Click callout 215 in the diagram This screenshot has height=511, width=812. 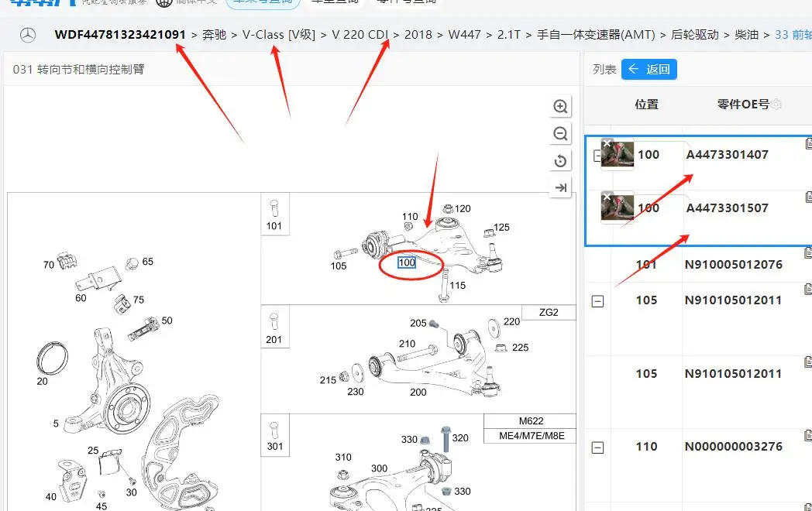click(328, 380)
